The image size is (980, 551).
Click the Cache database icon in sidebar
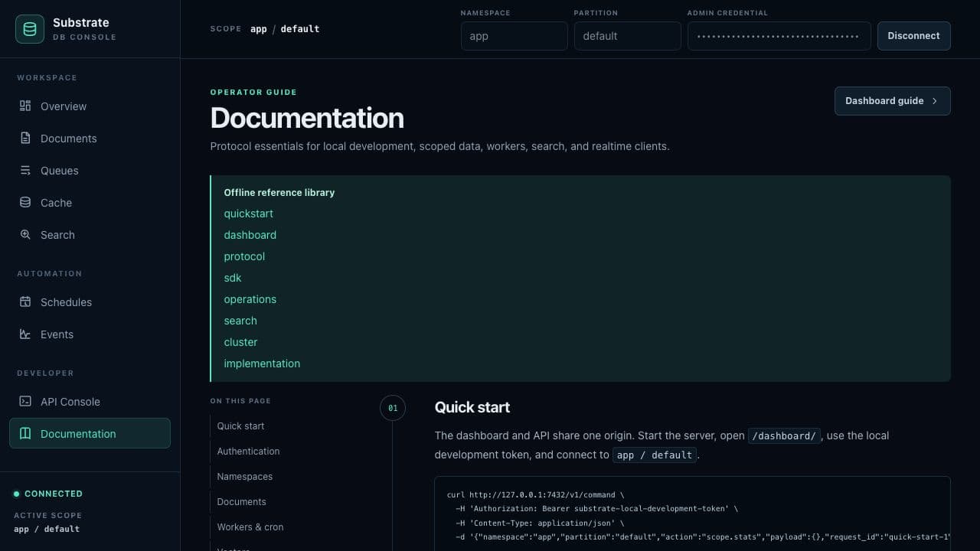[25, 202]
